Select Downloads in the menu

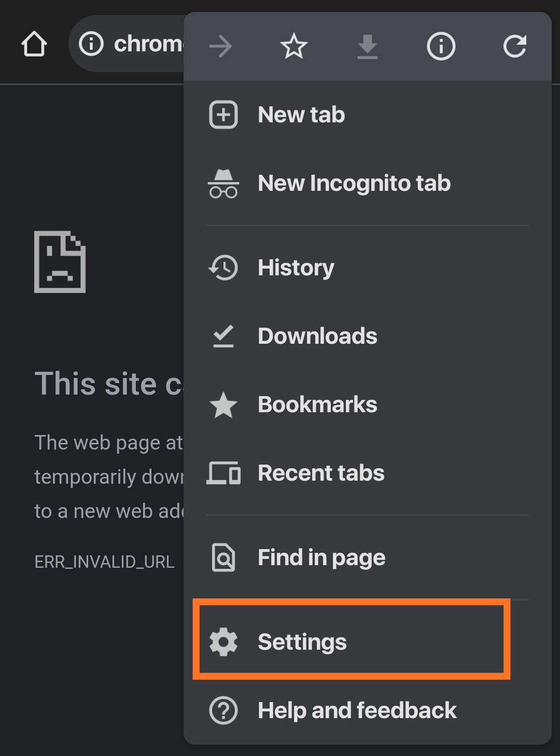317,336
